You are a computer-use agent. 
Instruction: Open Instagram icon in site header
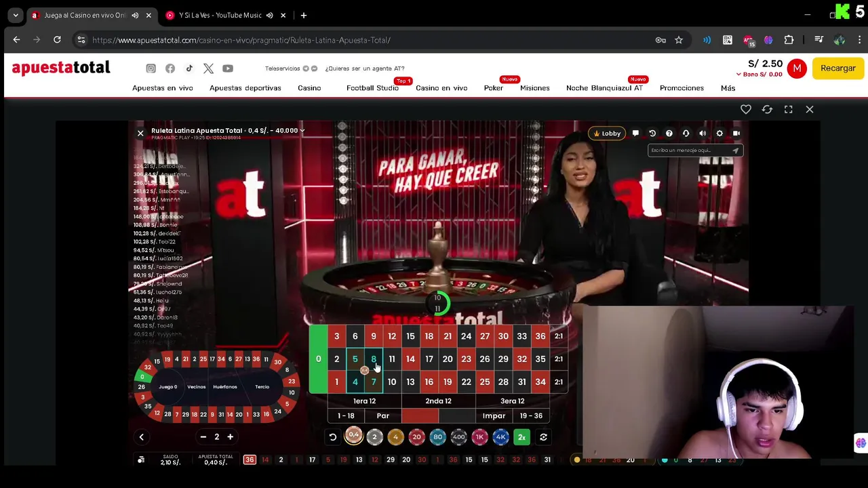[151, 68]
